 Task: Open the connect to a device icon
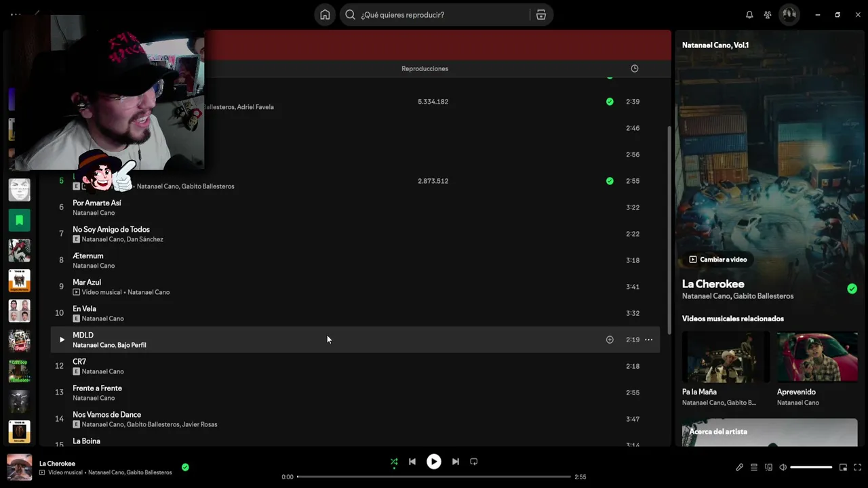[768, 467]
